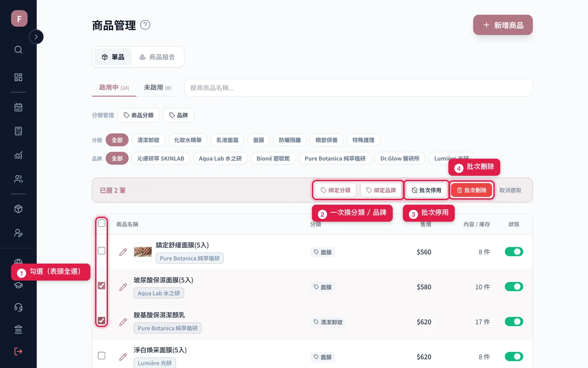Filter by 眼部保養 category
Image resolution: width=588 pixels, height=368 pixels.
pos(327,140)
